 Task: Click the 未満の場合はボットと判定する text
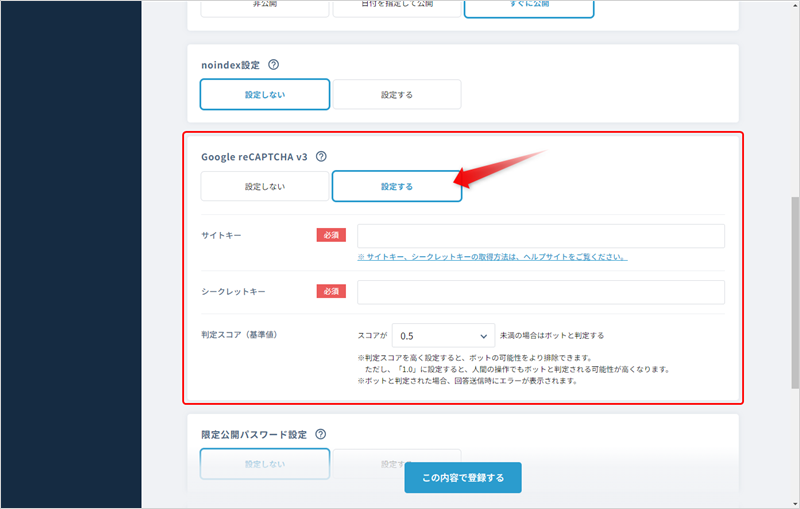[552, 336]
